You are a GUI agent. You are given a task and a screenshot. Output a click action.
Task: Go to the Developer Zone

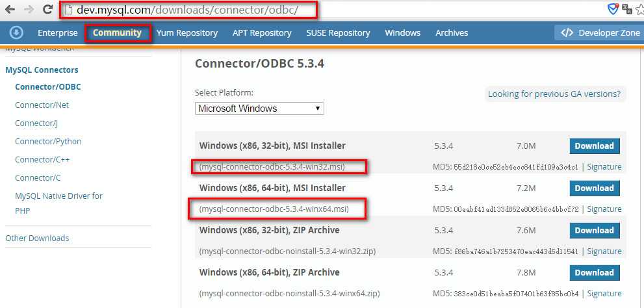click(600, 33)
